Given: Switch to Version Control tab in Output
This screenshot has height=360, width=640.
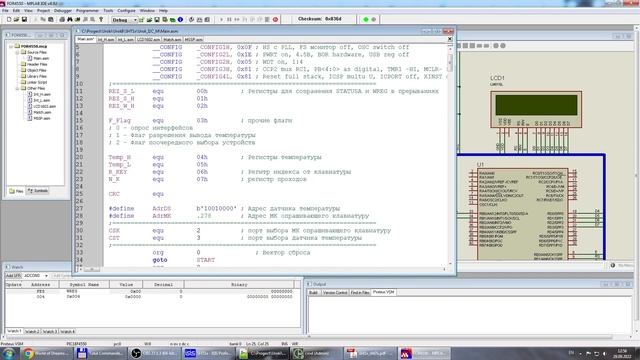Looking at the screenshot, I should [x=335, y=293].
